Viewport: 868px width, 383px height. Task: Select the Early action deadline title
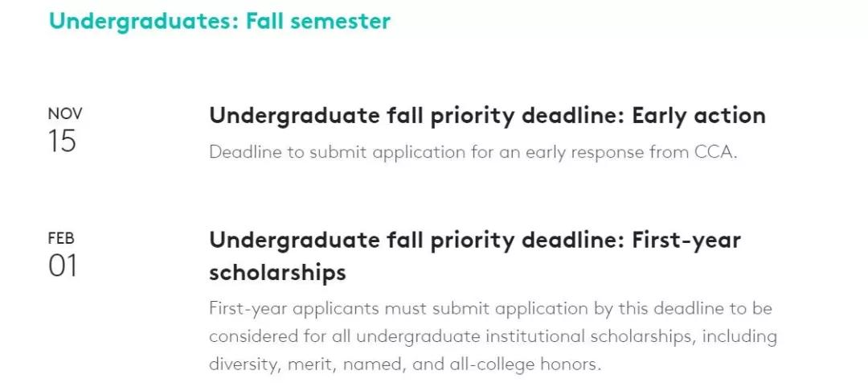point(487,116)
